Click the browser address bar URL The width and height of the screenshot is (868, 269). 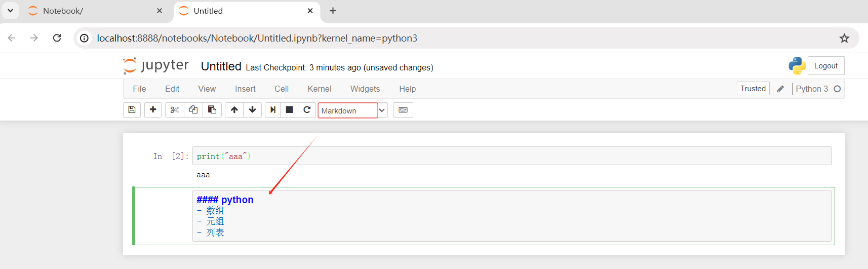coord(257,38)
